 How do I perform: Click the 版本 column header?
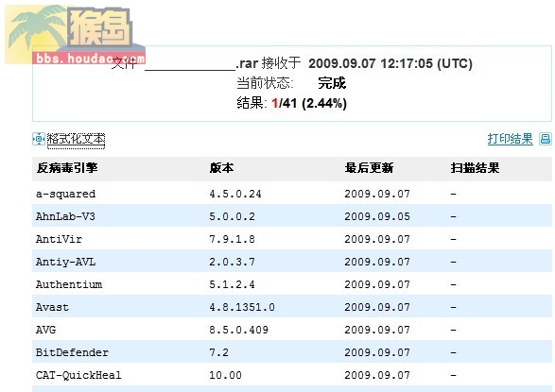point(221,168)
